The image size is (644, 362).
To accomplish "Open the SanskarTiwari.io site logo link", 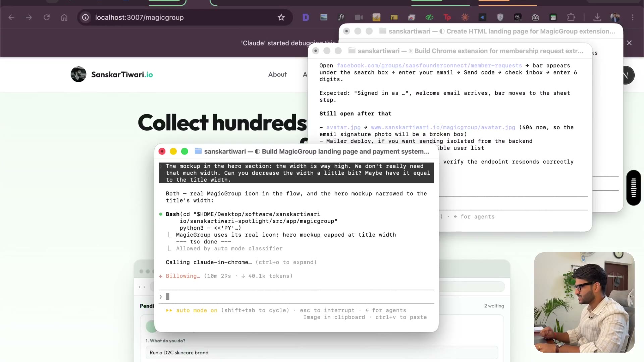I will pyautogui.click(x=122, y=74).
